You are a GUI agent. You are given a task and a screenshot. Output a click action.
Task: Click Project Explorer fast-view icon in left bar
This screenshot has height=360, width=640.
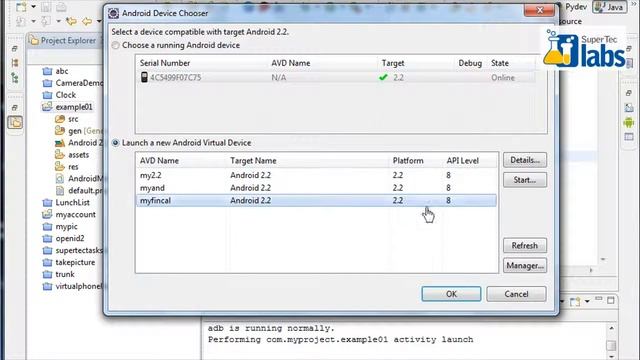pyautogui.click(x=15, y=122)
